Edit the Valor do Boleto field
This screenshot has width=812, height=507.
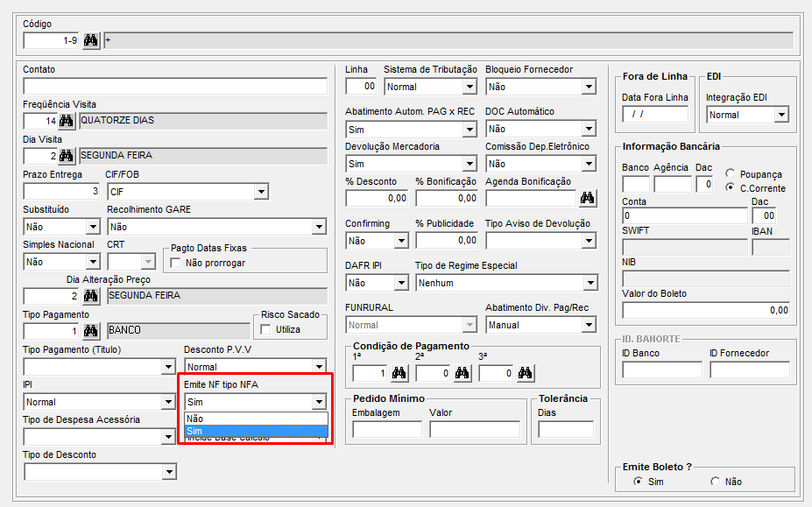click(706, 310)
